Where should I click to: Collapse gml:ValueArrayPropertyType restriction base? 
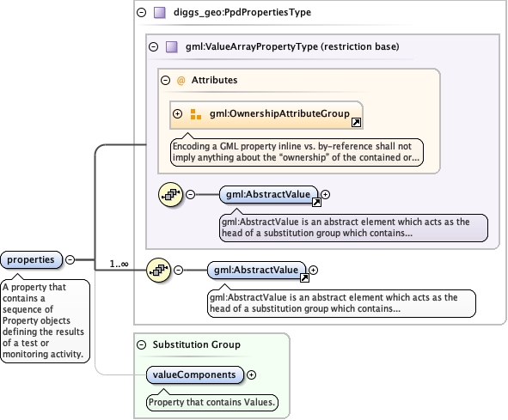tap(153, 47)
